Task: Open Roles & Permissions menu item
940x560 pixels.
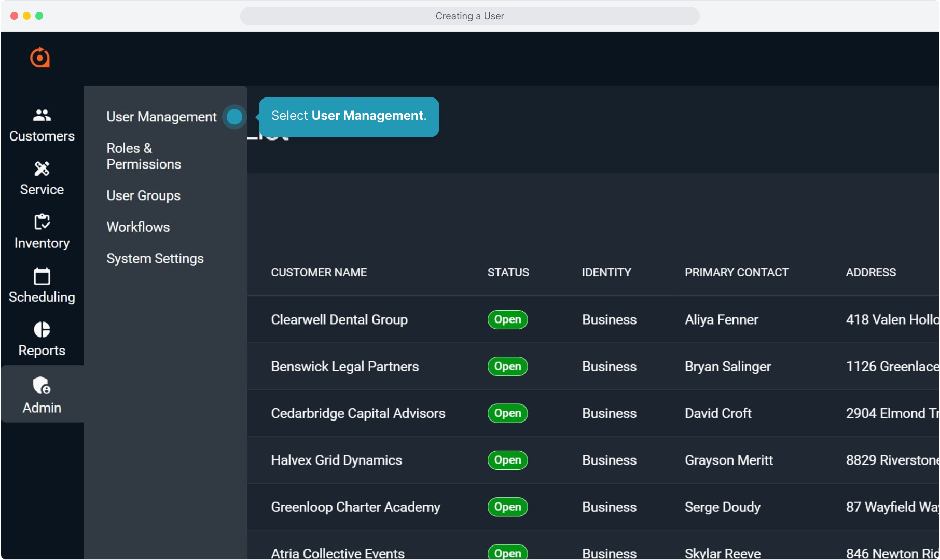Action: pos(144,156)
